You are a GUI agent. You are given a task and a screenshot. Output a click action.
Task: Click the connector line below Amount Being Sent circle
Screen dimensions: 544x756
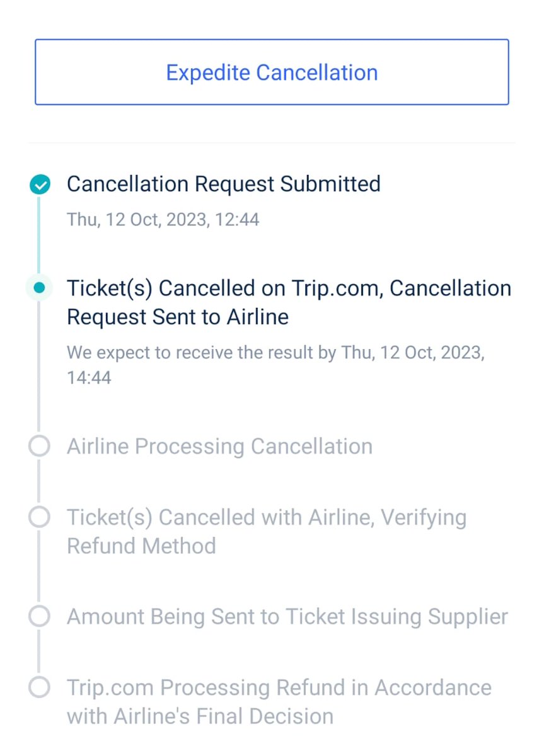[x=39, y=652]
